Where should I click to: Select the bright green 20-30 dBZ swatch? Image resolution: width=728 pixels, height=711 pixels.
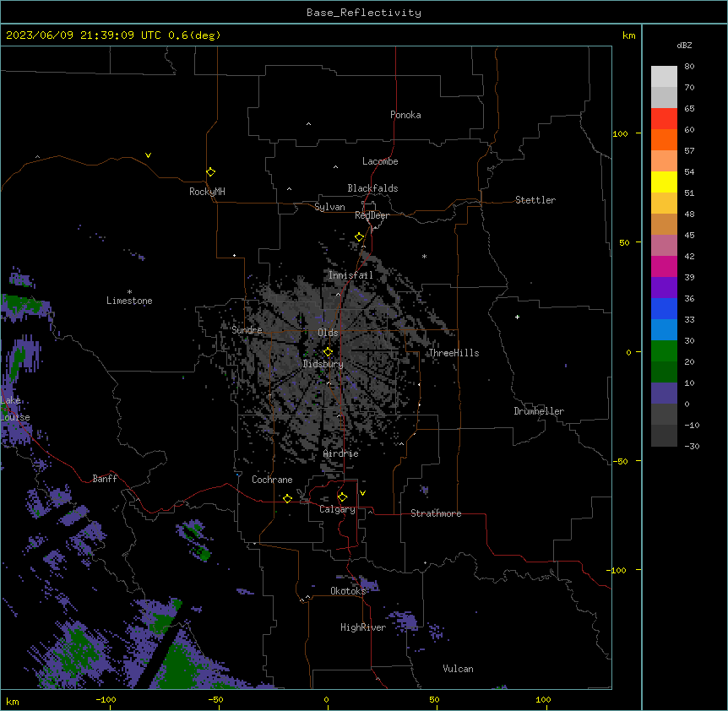(664, 351)
